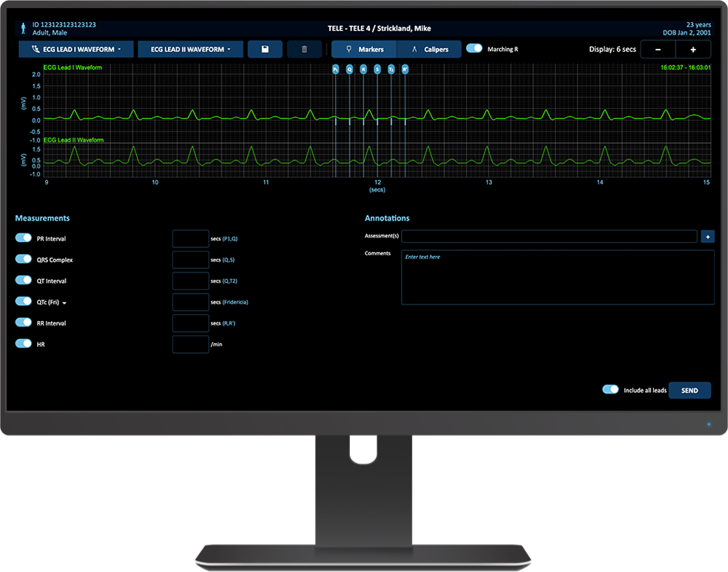Screen dimensions: 728x572
Task: Turn off the Include all leads toggle
Action: tap(610, 388)
